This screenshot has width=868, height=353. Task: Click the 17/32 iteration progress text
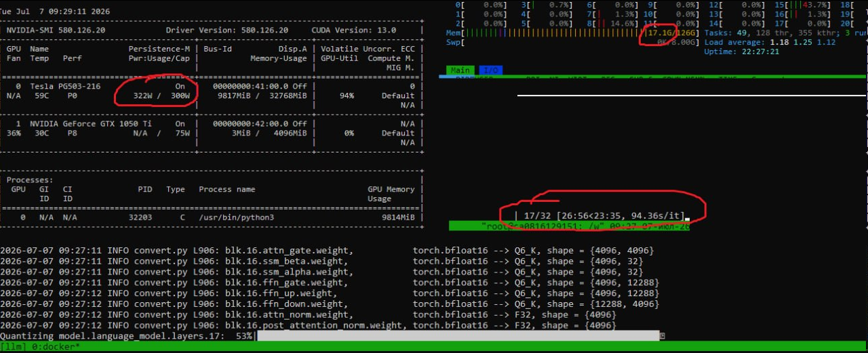(x=537, y=215)
